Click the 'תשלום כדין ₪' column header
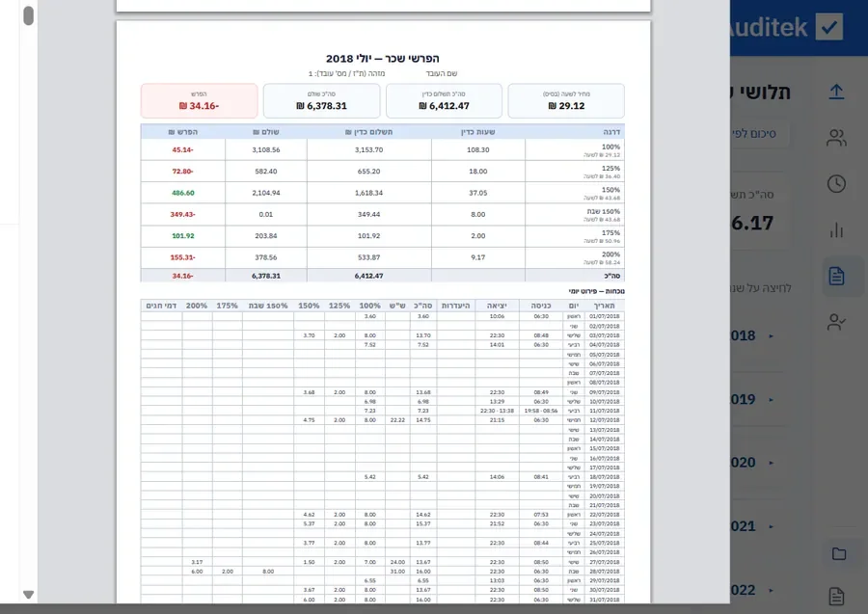 coord(368,132)
